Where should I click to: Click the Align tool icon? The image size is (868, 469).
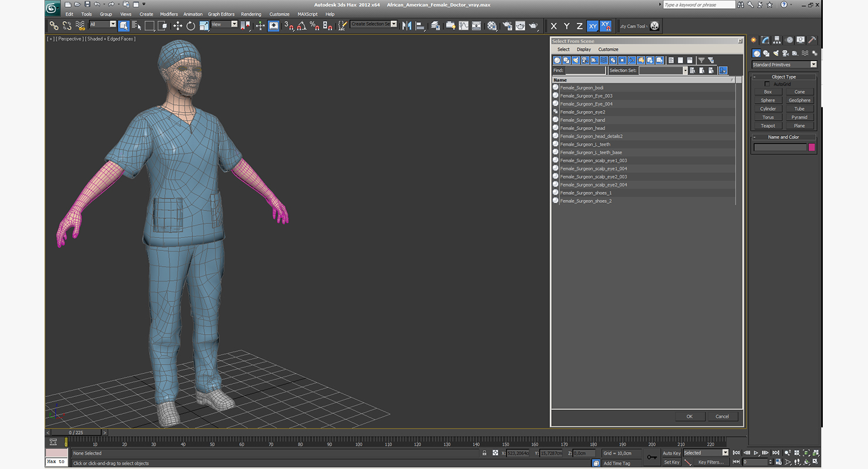[x=420, y=26]
